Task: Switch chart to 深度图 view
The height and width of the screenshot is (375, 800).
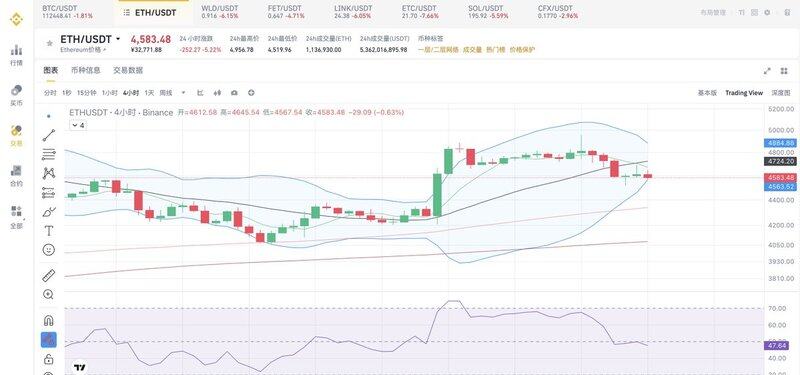Action: [x=781, y=93]
